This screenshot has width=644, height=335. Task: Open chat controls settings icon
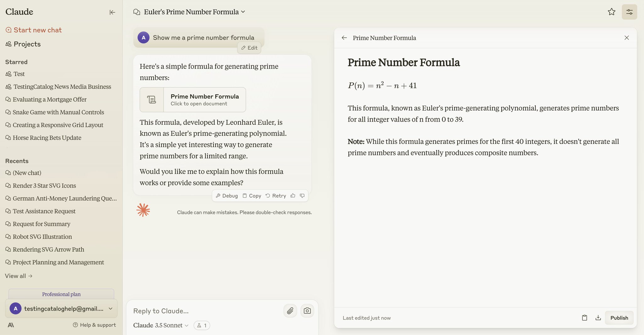629,12
